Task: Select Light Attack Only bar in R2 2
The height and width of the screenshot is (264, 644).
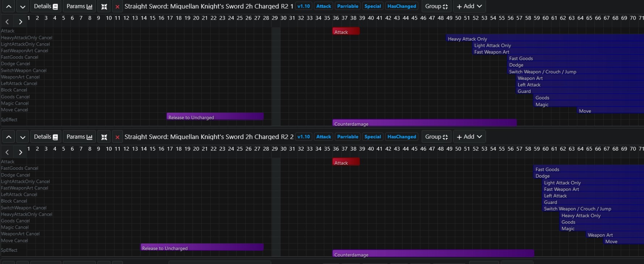Action: click(593, 182)
